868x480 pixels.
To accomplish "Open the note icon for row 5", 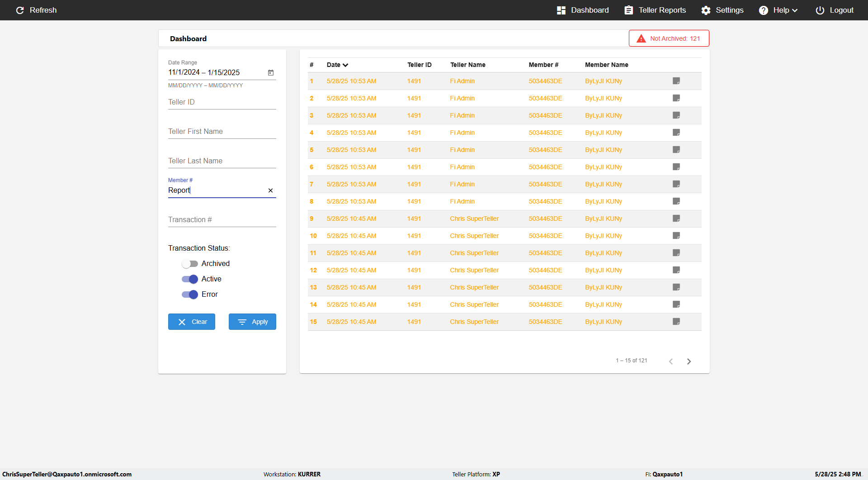I will tap(676, 150).
